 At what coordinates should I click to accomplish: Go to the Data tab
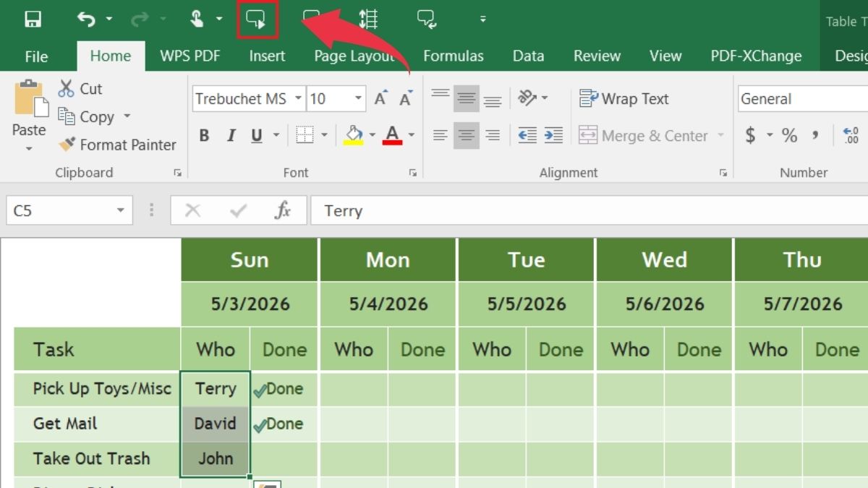pos(528,56)
